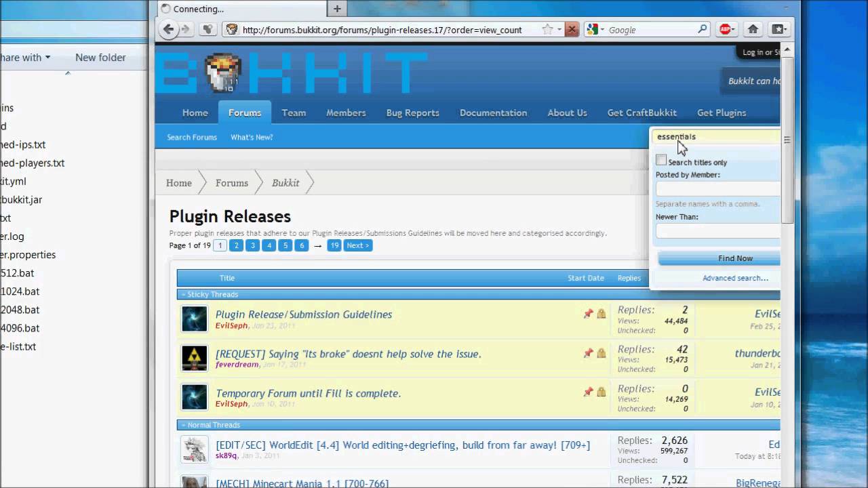
Task: Click the Next > pagination button
Action: click(358, 245)
